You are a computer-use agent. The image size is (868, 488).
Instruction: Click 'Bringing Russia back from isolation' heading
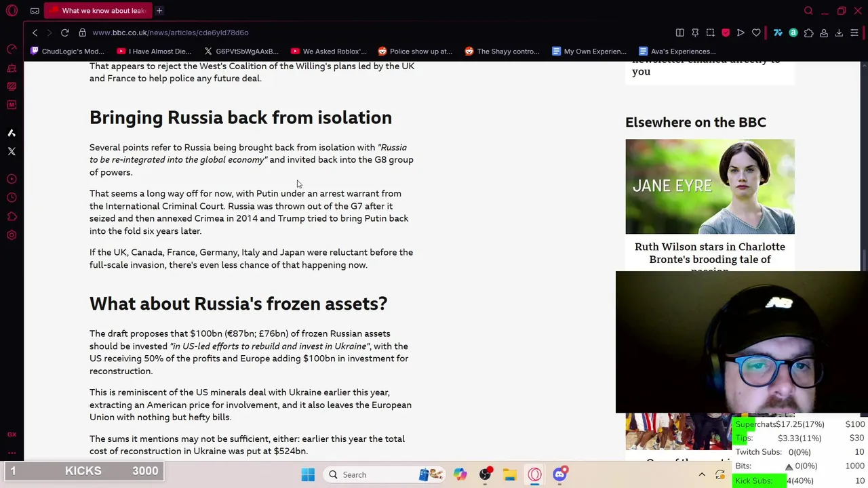point(241,118)
